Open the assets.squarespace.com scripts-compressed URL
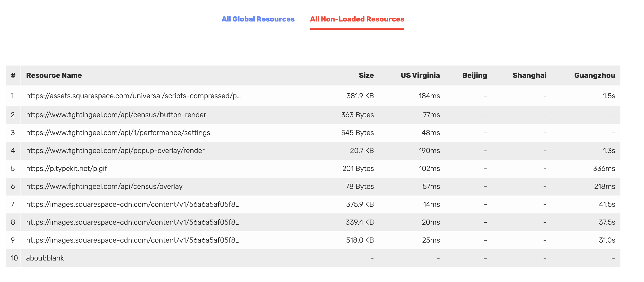 (133, 96)
